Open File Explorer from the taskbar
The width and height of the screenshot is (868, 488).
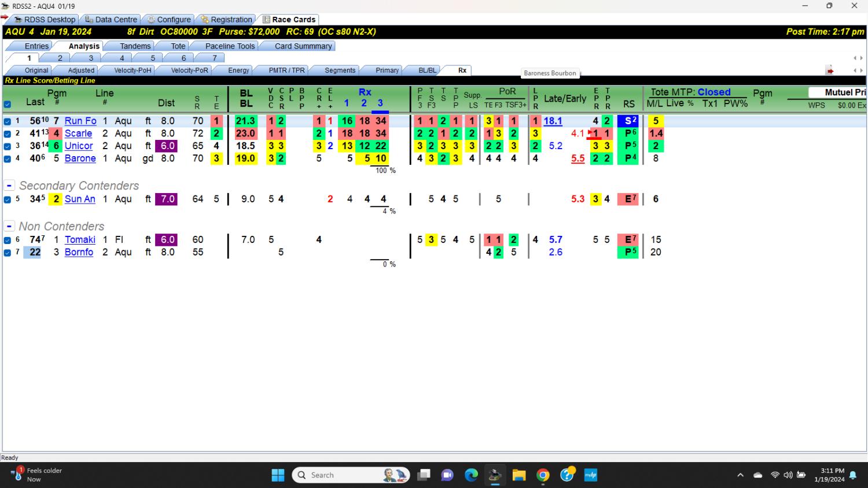pyautogui.click(x=519, y=475)
